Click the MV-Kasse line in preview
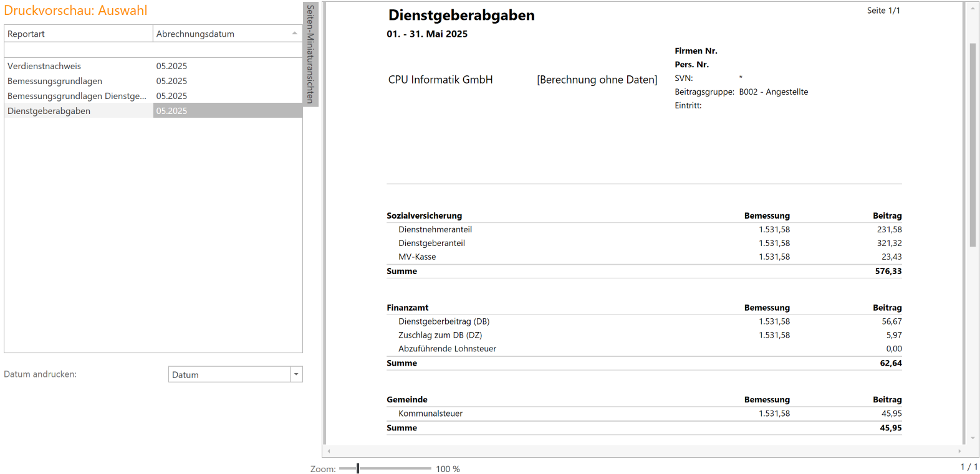The width and height of the screenshot is (980, 474). 644,257
